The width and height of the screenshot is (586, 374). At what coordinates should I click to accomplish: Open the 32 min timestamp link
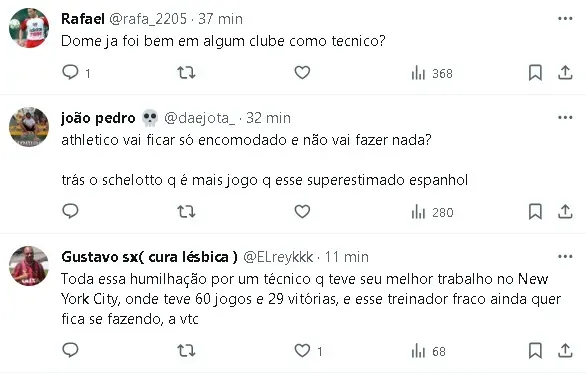click(268, 118)
